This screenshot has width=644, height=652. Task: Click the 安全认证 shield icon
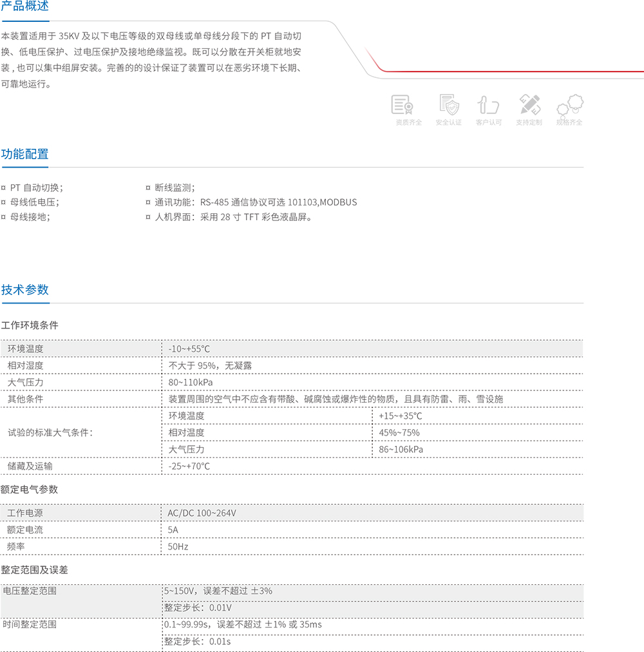[x=449, y=104]
